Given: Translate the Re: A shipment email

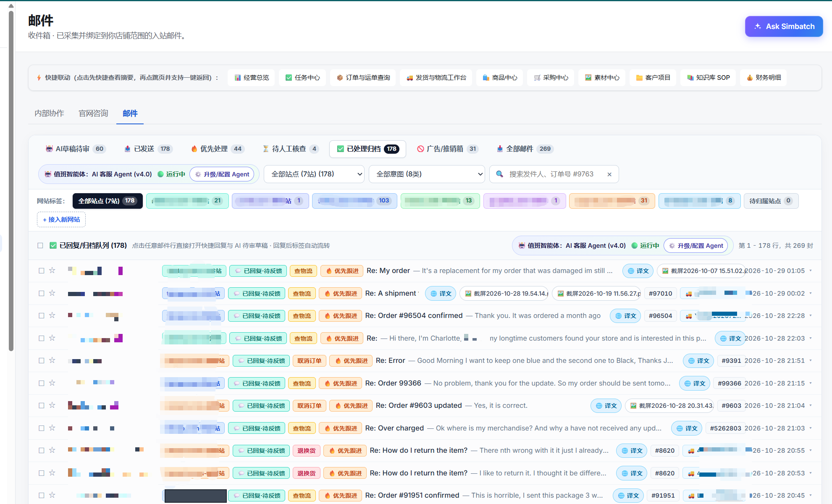Looking at the screenshot, I should coord(441,294).
